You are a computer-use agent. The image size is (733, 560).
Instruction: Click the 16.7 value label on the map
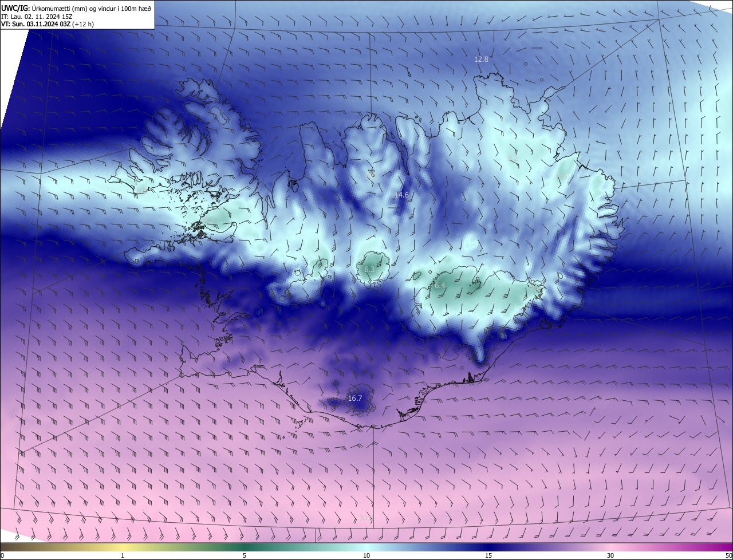(x=355, y=398)
